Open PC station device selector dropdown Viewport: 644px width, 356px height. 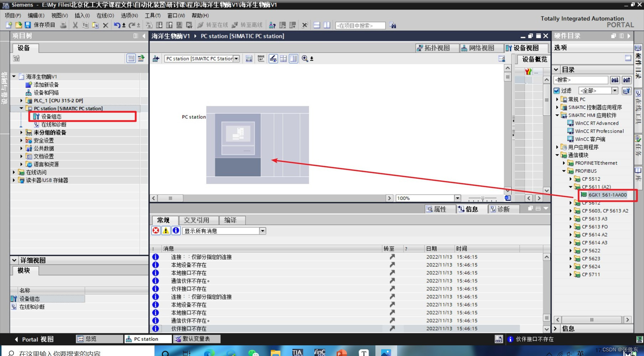pos(236,59)
